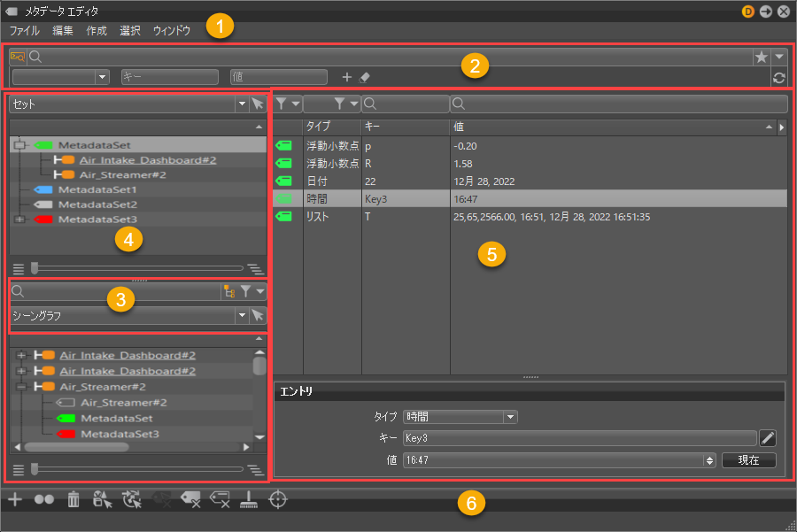Click the 現在 button
Viewport: 797px width, 532px height.
tap(748, 460)
